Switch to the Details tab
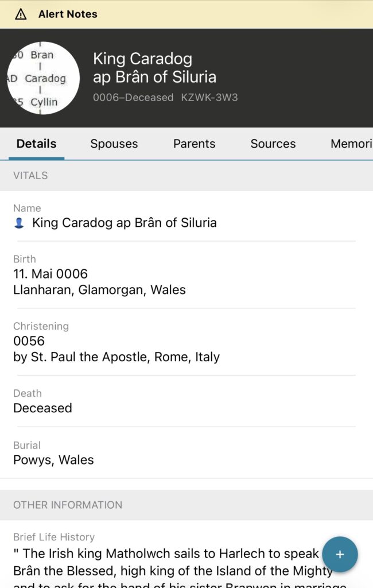 click(36, 144)
